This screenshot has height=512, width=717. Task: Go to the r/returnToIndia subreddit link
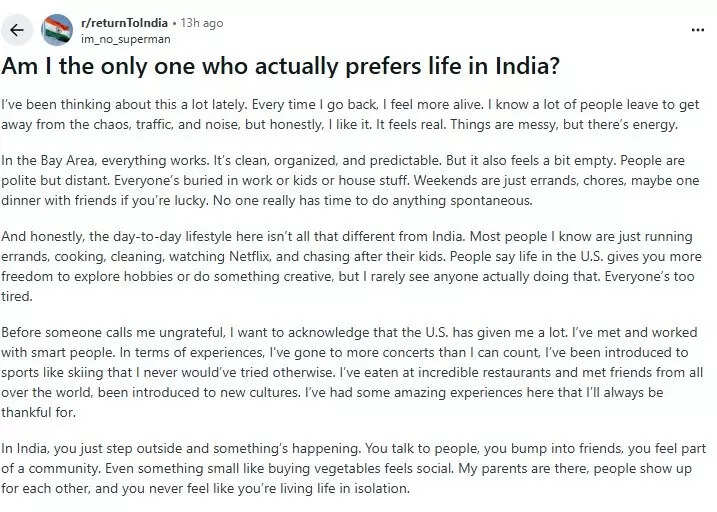click(x=123, y=23)
